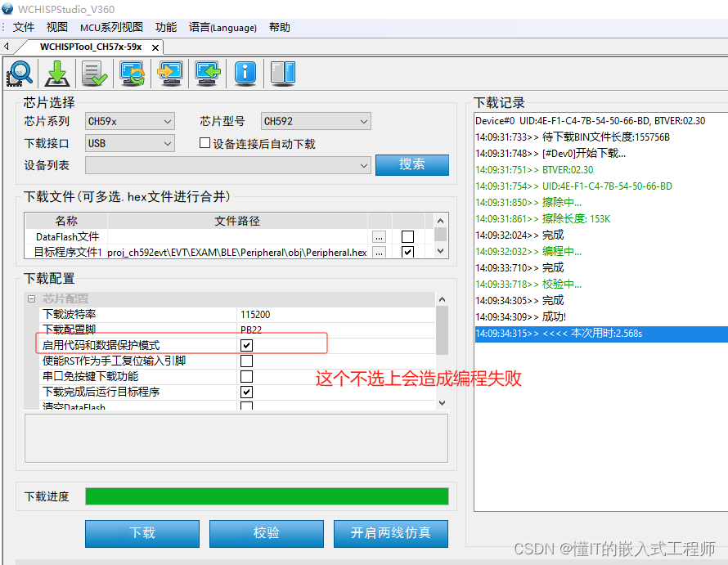Browse for 目标程序文件1 path
Image resolution: width=728 pixels, height=565 pixels.
click(380, 253)
